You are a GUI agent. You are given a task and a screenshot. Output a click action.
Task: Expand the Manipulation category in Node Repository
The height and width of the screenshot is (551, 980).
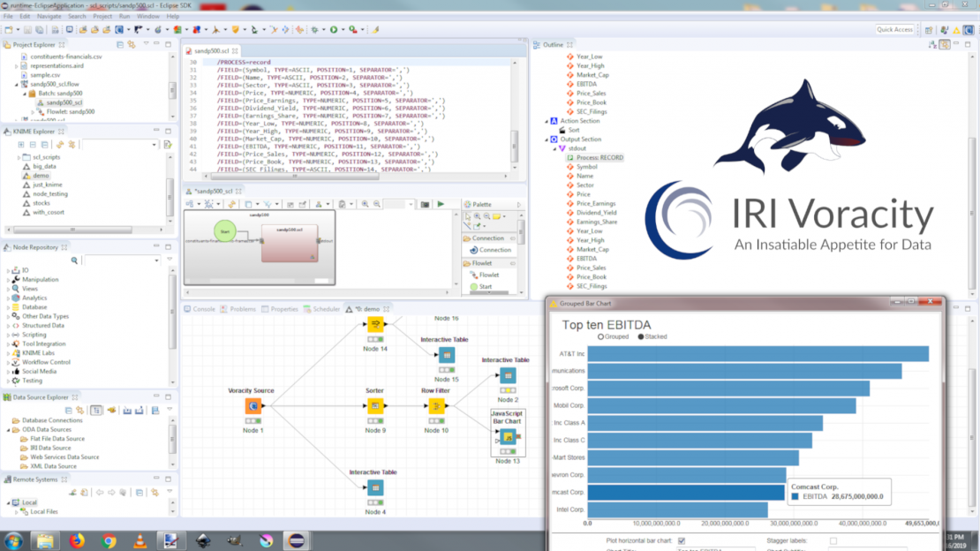(x=8, y=280)
